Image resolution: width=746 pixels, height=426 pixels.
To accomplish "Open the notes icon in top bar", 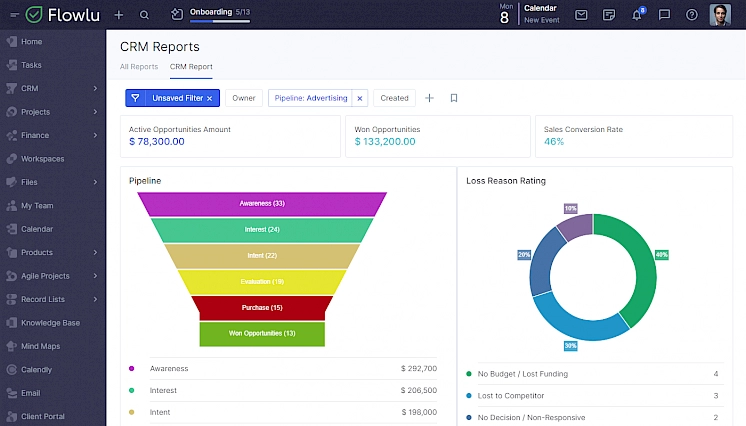I will (x=609, y=15).
